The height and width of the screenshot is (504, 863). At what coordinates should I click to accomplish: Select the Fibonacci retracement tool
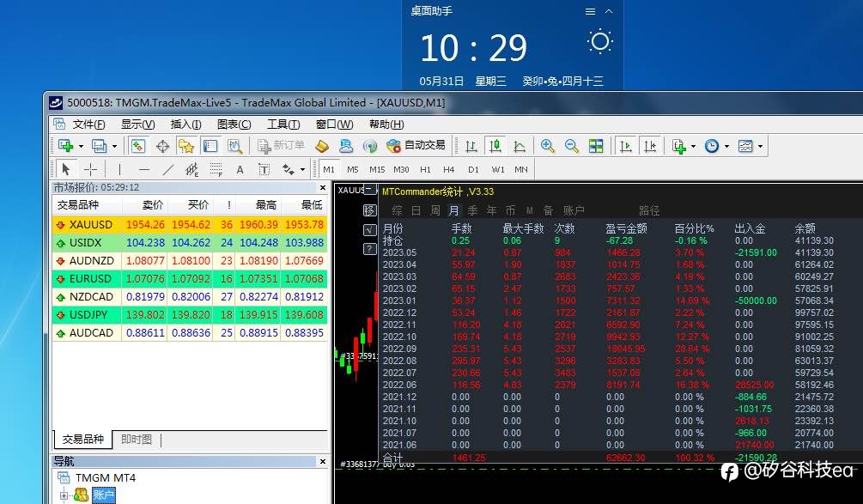point(216,169)
